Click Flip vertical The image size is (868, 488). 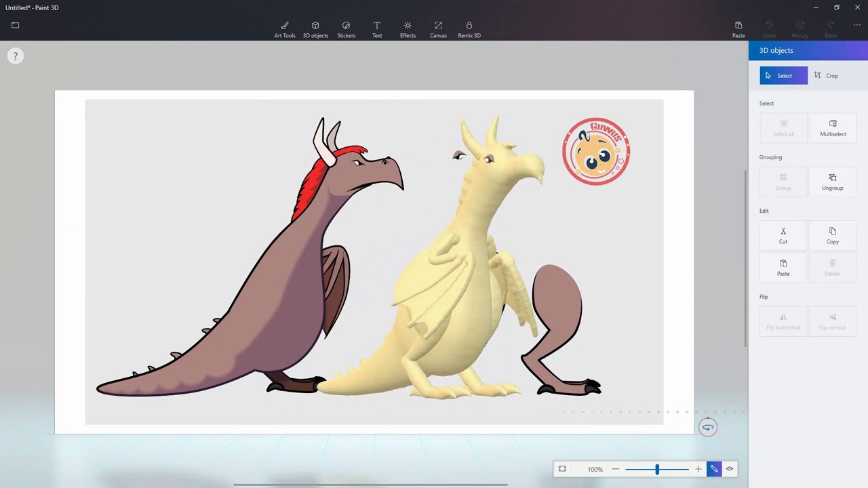pyautogui.click(x=833, y=321)
